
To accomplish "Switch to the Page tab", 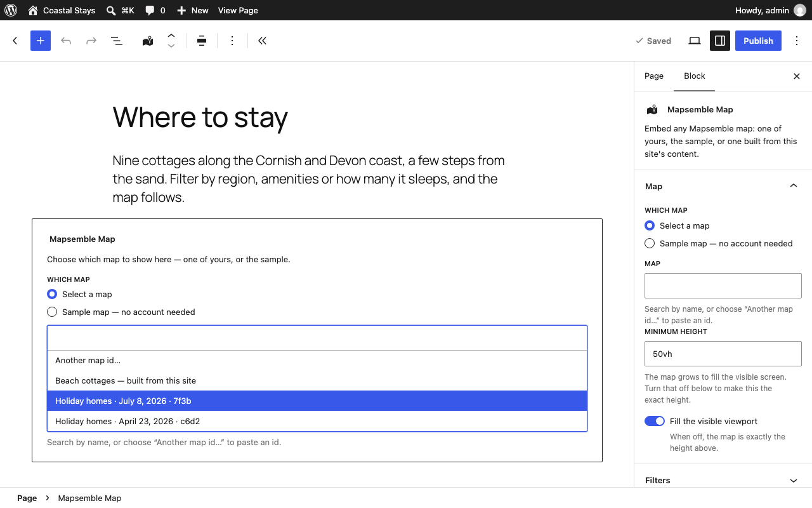I will click(x=654, y=76).
